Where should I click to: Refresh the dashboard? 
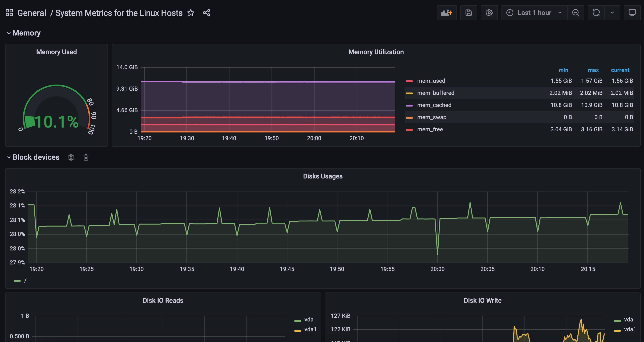click(596, 13)
